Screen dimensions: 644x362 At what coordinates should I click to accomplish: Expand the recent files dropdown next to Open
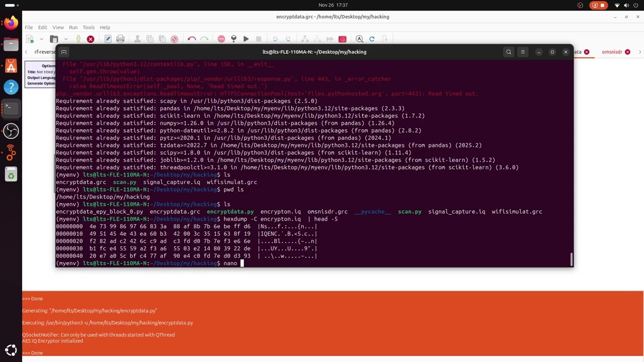pos(66,39)
